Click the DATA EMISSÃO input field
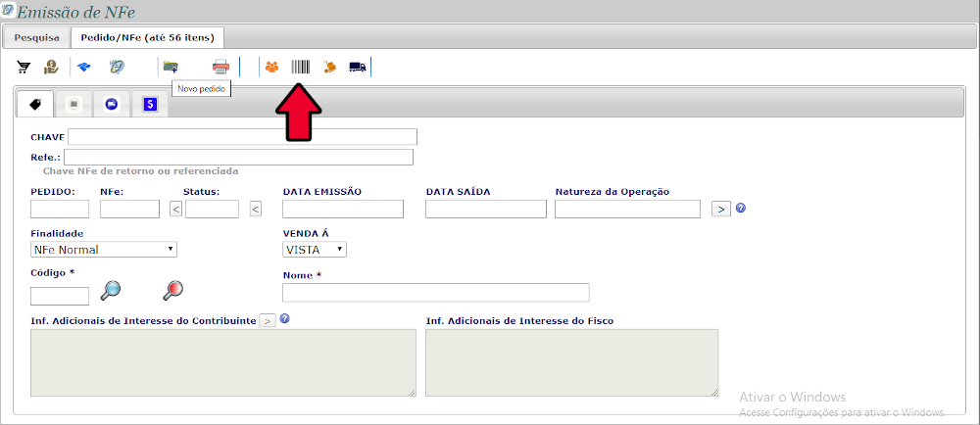Image resolution: width=980 pixels, height=425 pixels. [x=342, y=209]
